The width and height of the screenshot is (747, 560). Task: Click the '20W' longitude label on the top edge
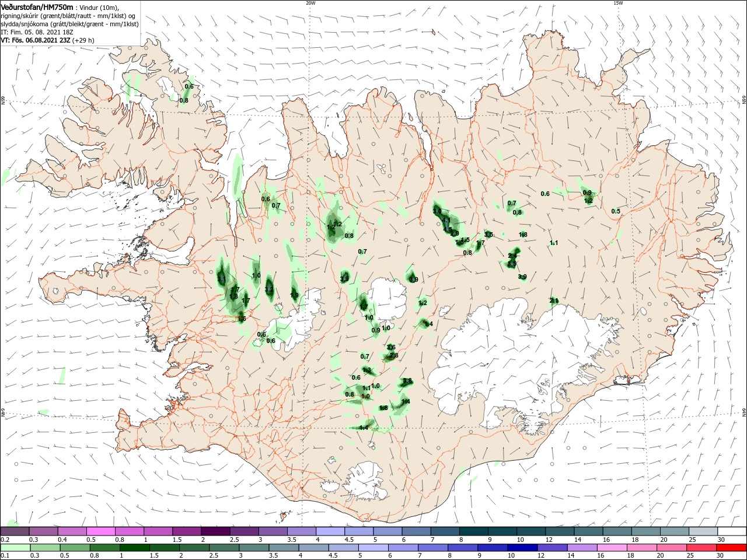(310, 3)
